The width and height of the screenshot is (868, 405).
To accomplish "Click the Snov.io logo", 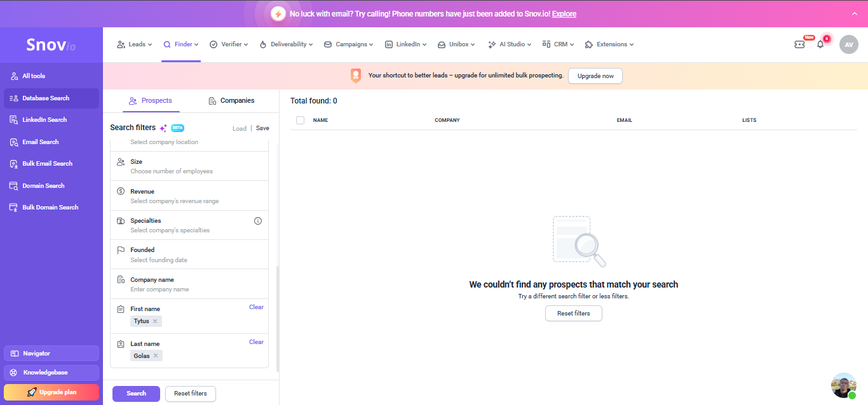I will 51,45.
